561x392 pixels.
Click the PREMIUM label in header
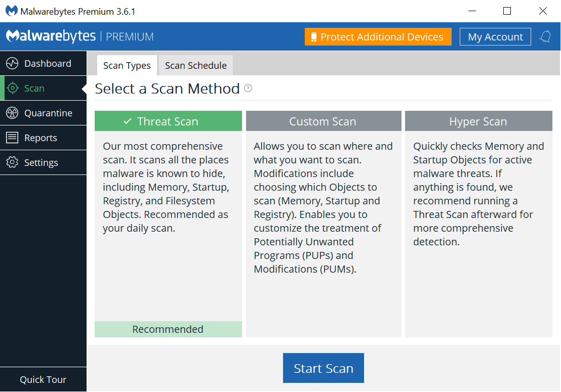[130, 37]
